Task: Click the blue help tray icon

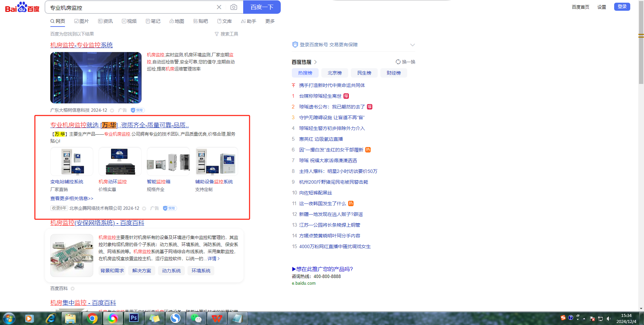Action: (x=571, y=318)
